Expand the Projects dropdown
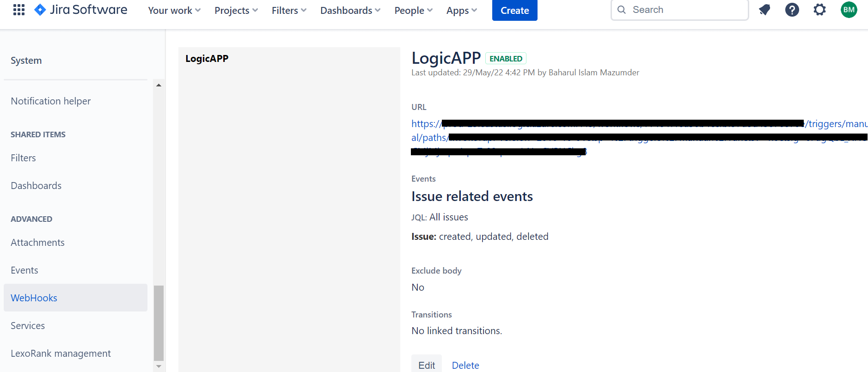 pos(236,10)
